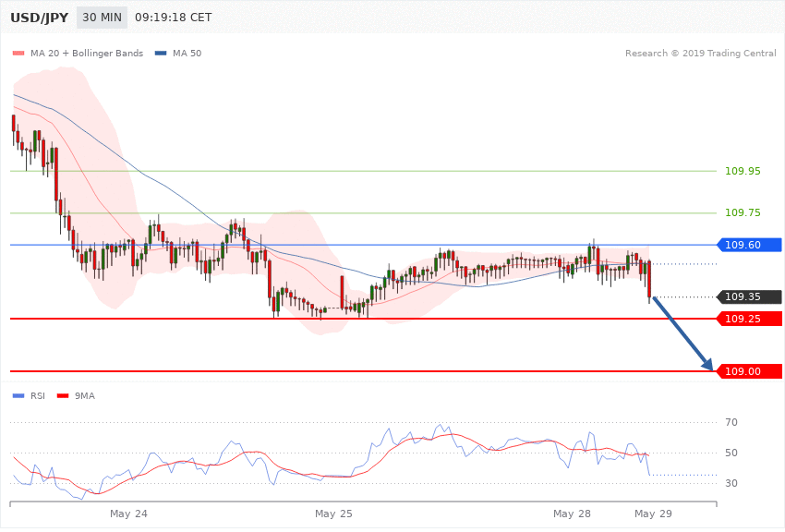Image resolution: width=785 pixels, height=532 pixels.
Task: Click the May 29 date axis label
Action: (653, 514)
